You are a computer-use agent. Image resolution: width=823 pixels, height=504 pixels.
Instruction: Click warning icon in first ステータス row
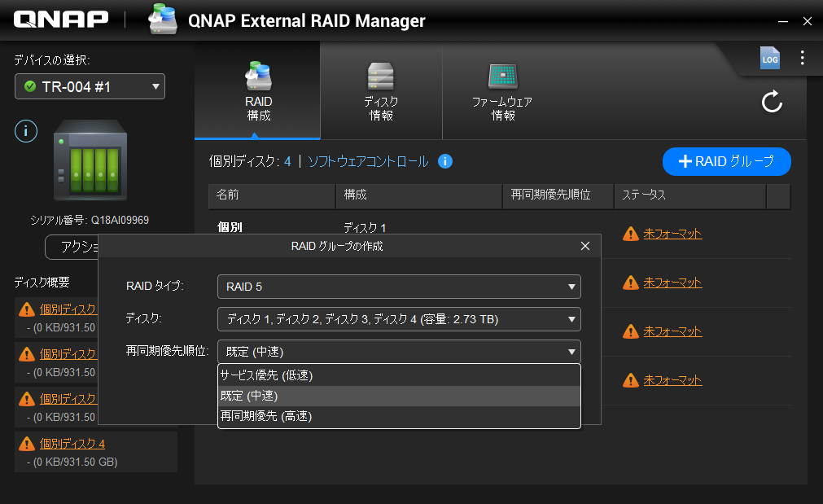[x=631, y=234]
